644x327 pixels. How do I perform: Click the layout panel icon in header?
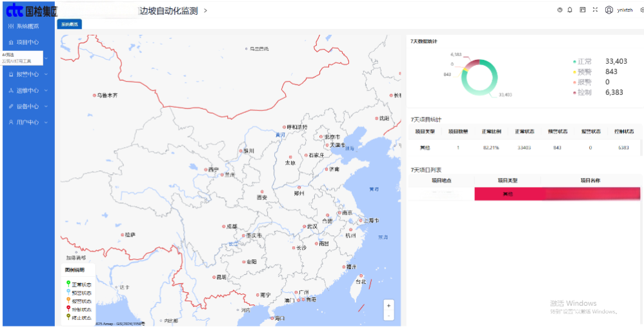click(x=583, y=10)
